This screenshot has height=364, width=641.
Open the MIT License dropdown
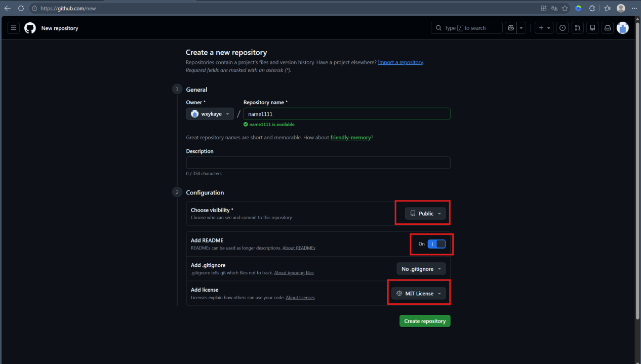click(419, 294)
